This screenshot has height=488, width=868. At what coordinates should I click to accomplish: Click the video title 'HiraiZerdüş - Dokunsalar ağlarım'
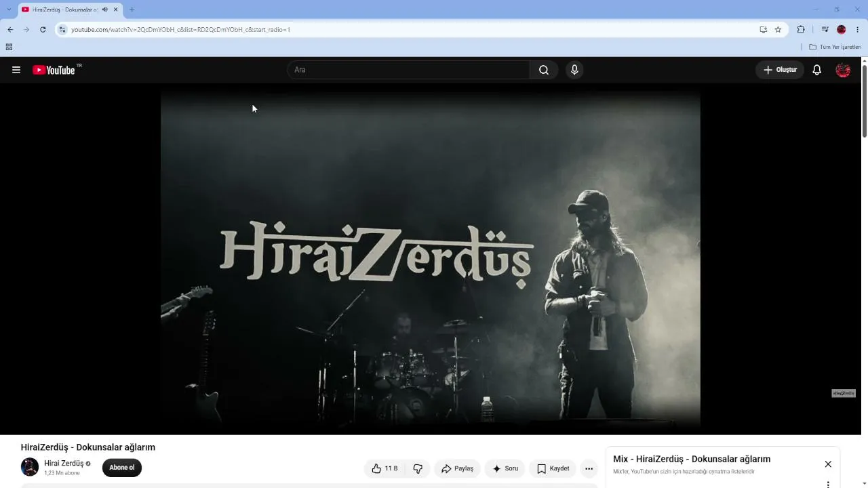88,447
